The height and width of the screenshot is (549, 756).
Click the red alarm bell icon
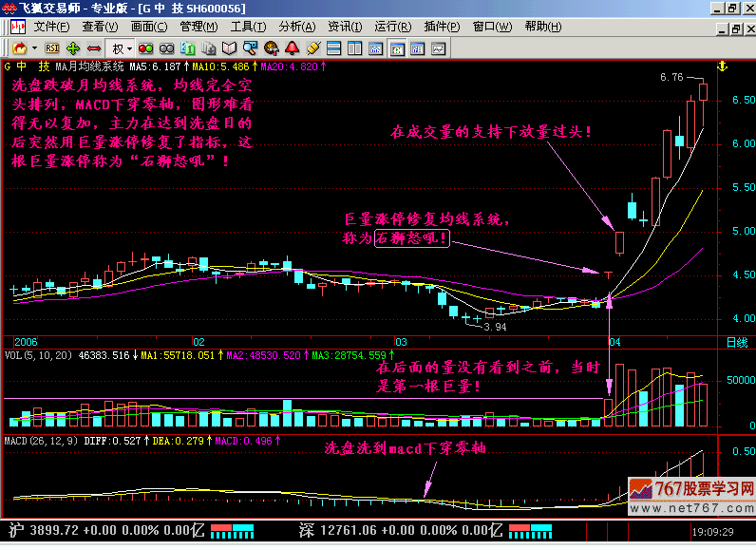[292, 47]
